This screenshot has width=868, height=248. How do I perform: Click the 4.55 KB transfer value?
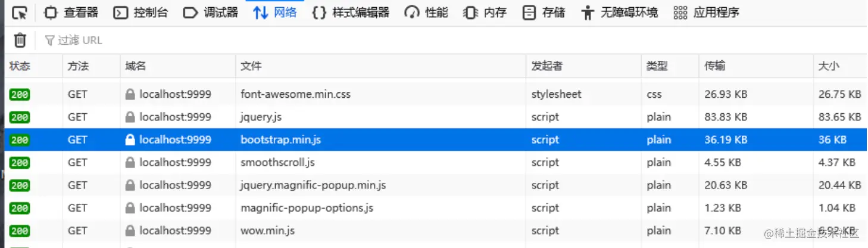(723, 162)
